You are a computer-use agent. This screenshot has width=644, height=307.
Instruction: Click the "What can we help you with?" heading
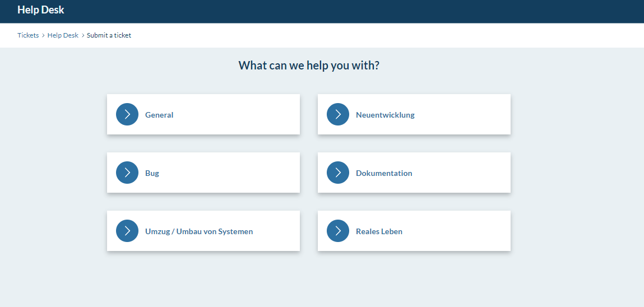pyautogui.click(x=309, y=65)
